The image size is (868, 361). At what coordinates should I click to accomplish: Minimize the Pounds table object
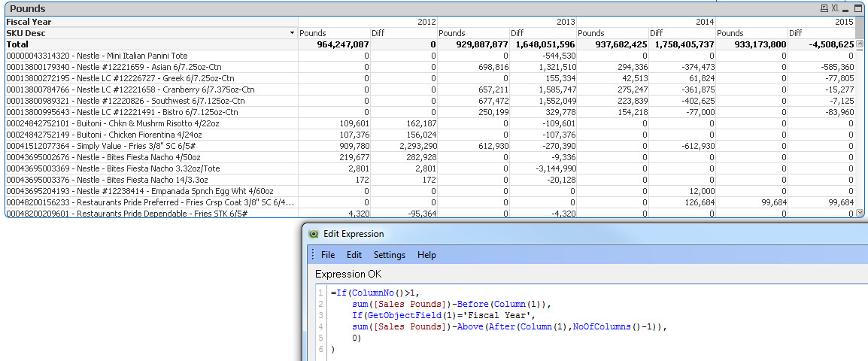coord(847,8)
